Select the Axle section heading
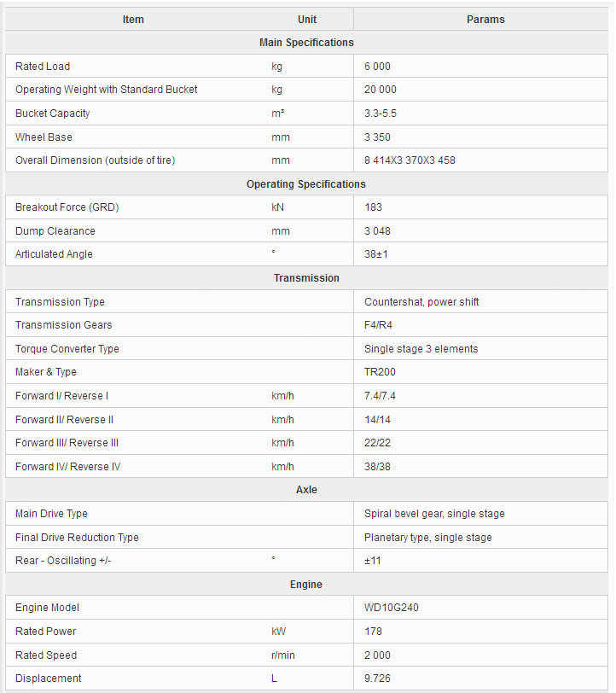The image size is (616, 693). coord(306,490)
